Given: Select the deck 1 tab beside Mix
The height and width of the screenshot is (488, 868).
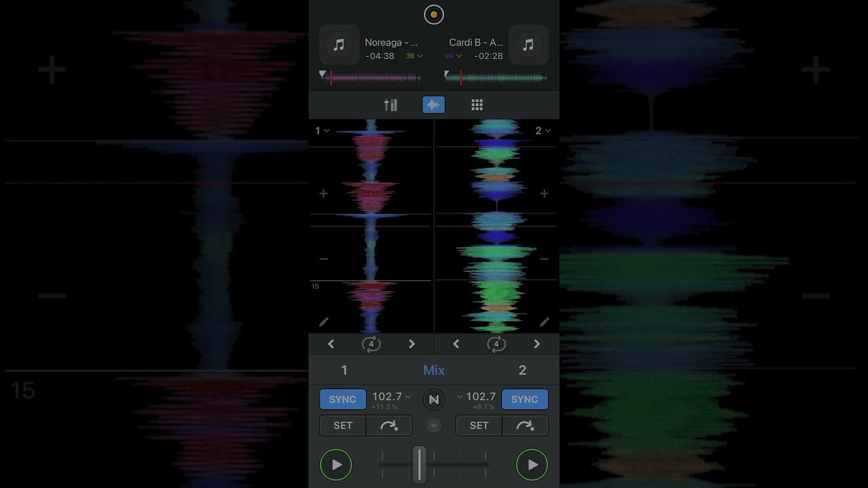Looking at the screenshot, I should tap(344, 370).
